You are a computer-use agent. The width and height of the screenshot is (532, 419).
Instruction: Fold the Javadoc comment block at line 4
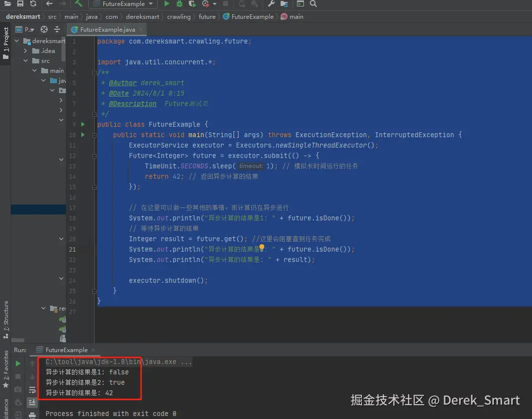[x=94, y=72]
